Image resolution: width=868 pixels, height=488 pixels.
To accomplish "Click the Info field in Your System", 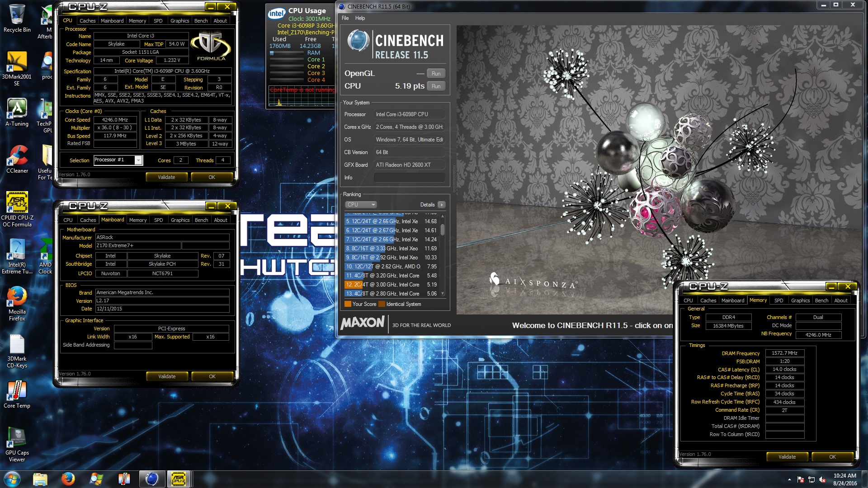I will [x=409, y=178].
